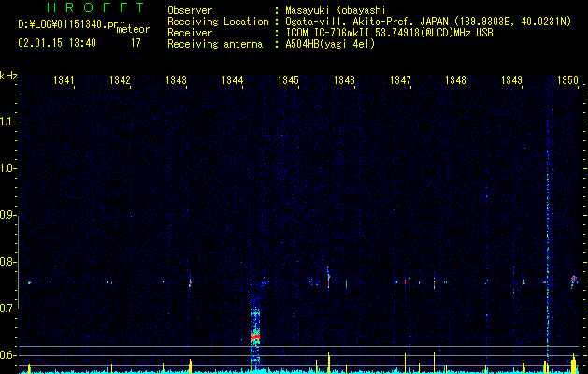Click the 1.0 kHz frequency tick label
The width and height of the screenshot is (588, 374).
(7, 168)
